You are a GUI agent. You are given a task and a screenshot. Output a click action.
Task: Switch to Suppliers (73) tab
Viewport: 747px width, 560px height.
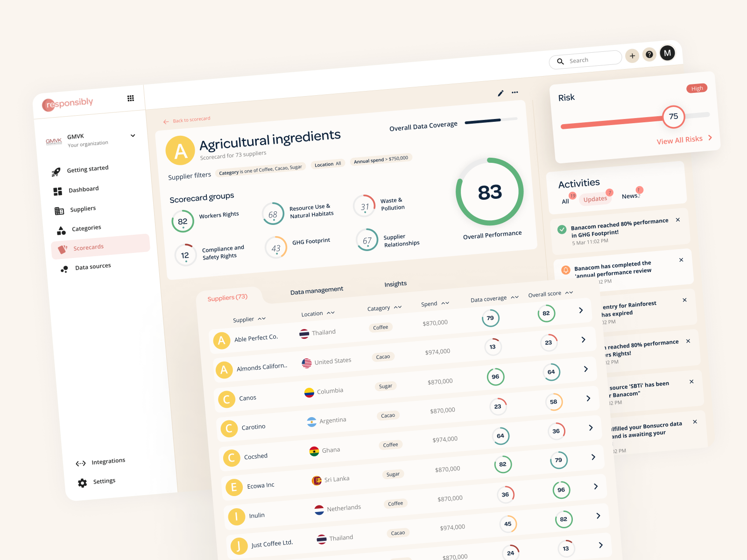[227, 297]
